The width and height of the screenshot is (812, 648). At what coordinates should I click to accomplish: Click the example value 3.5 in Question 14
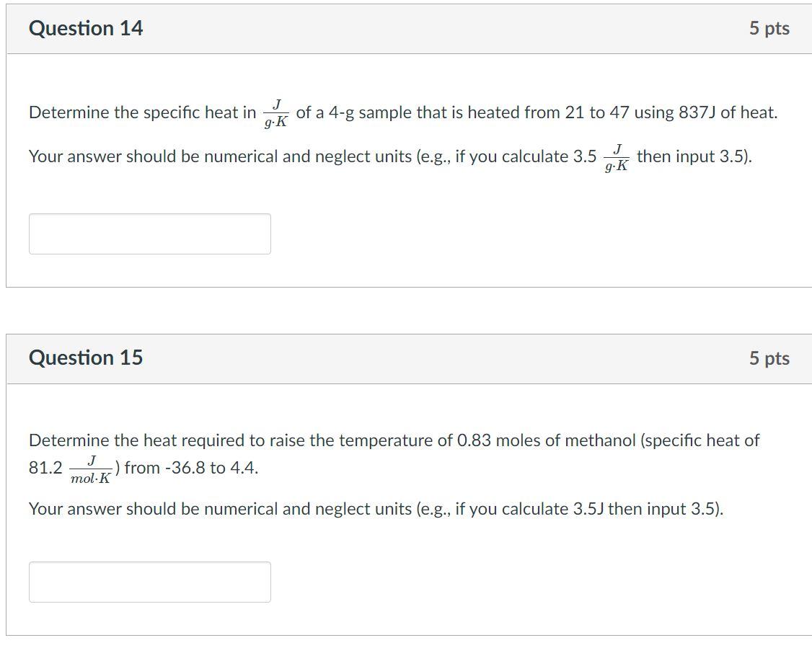point(586,156)
